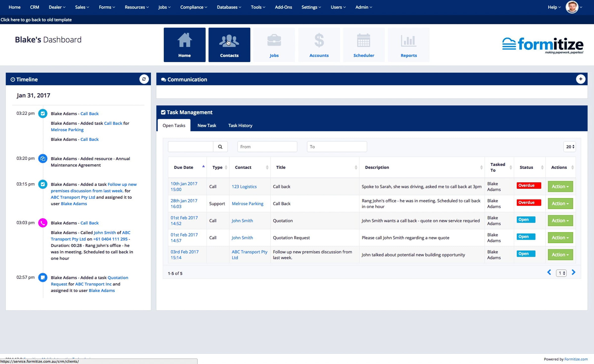Expand the Compliance menu
Viewport: 594px width, 364px height.
(x=194, y=7)
